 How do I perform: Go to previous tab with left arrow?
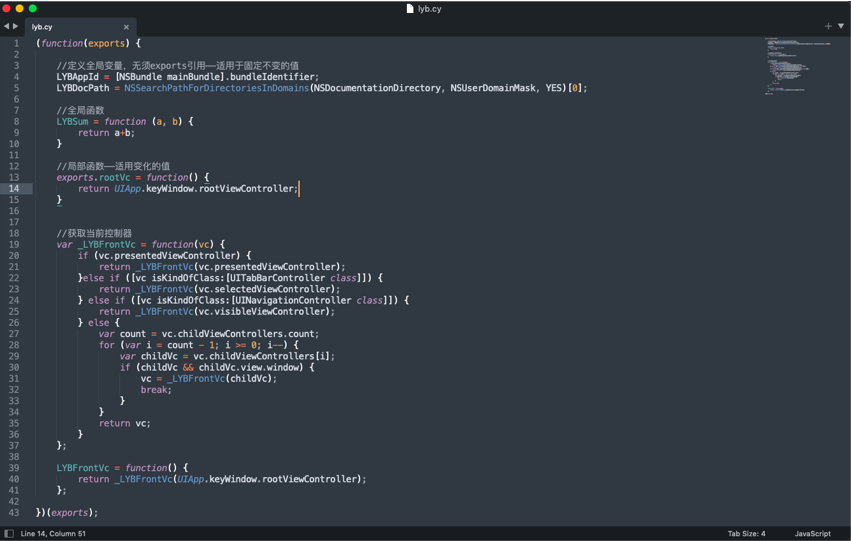point(7,26)
